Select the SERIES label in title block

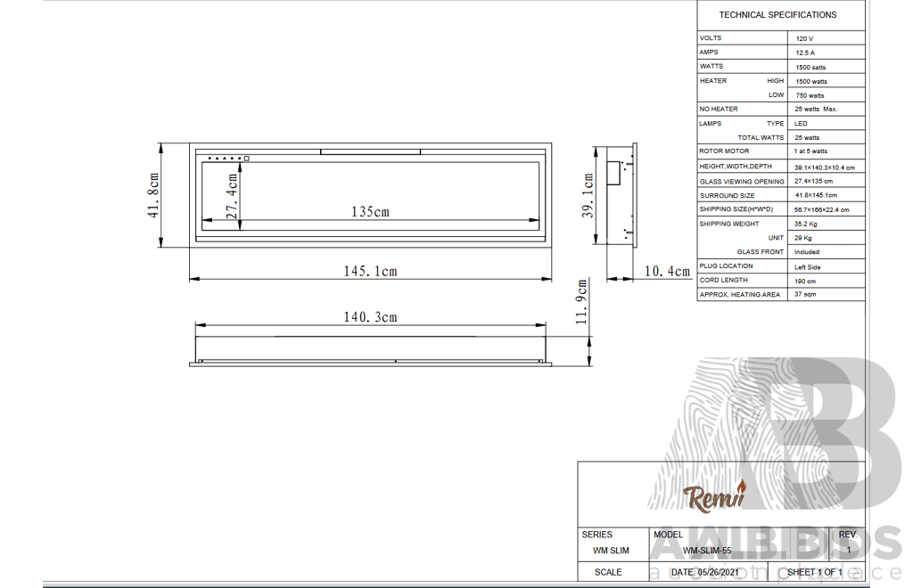click(596, 535)
